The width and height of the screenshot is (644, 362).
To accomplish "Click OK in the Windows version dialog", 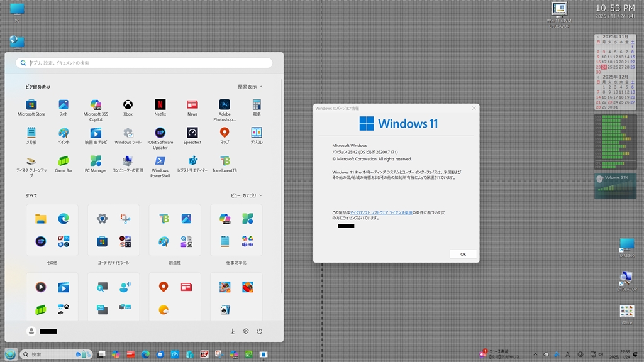I will (463, 254).
